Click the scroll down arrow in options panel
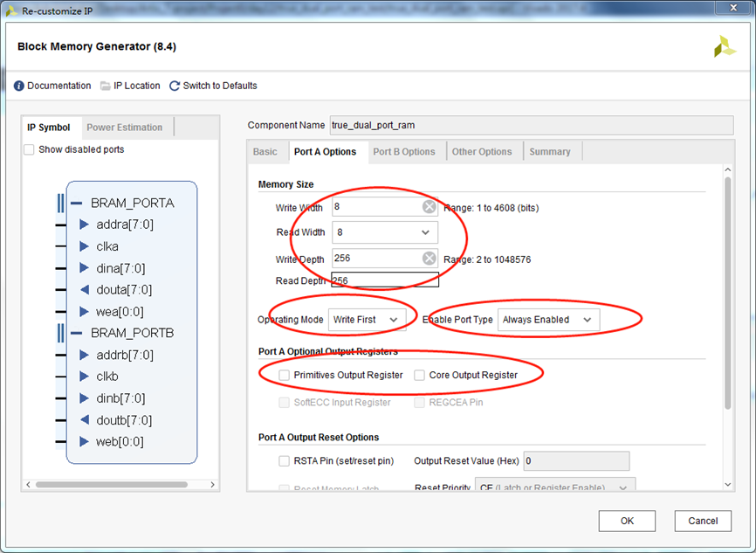Screen dimensions: 756x553 pos(727,485)
